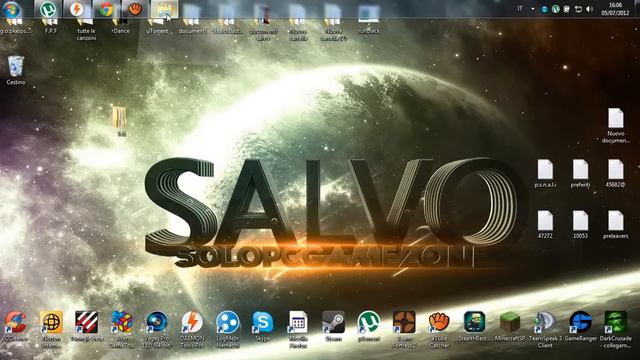Open the Action Center flag tray icon
Image resolution: width=640 pixels, height=360 pixels.
(x=567, y=9)
